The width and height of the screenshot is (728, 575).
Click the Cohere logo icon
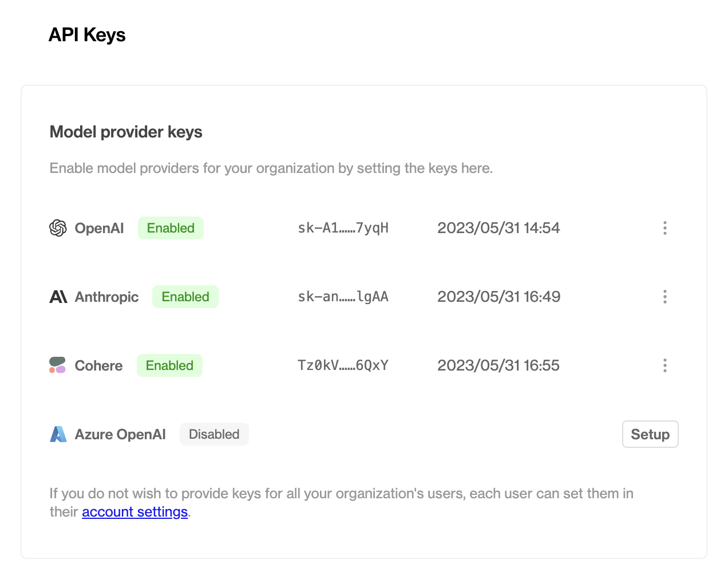tap(57, 365)
